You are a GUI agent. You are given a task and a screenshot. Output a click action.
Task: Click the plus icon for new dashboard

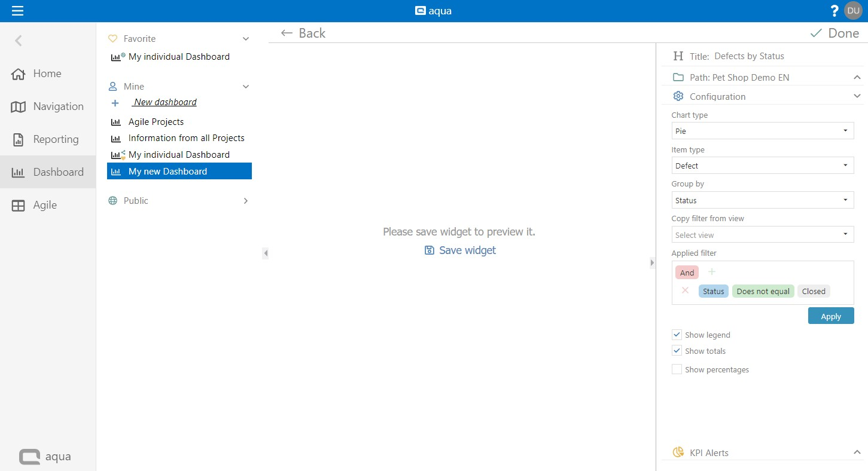coord(115,103)
